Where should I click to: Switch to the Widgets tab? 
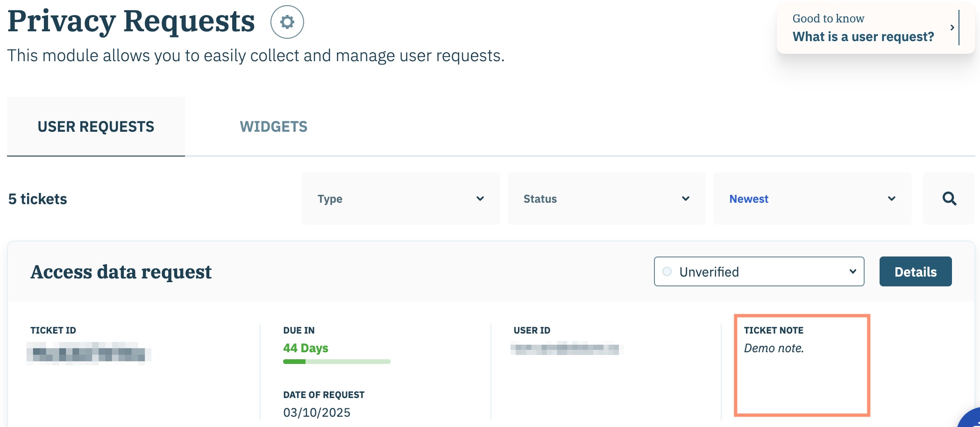point(273,127)
